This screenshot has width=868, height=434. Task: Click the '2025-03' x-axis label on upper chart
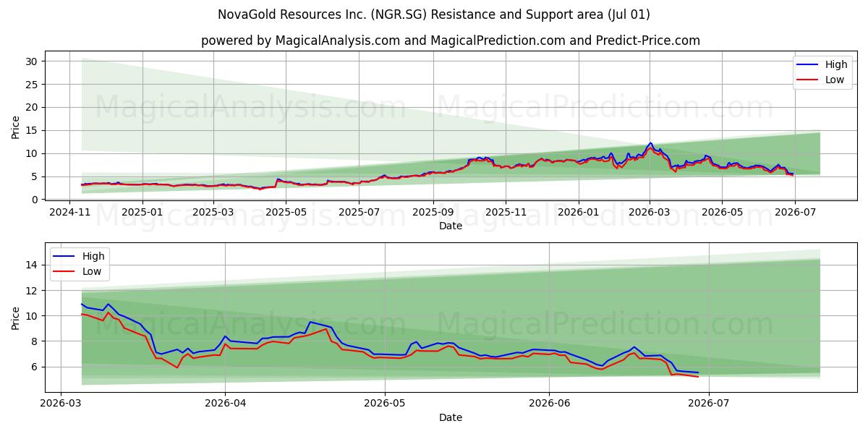pos(213,213)
